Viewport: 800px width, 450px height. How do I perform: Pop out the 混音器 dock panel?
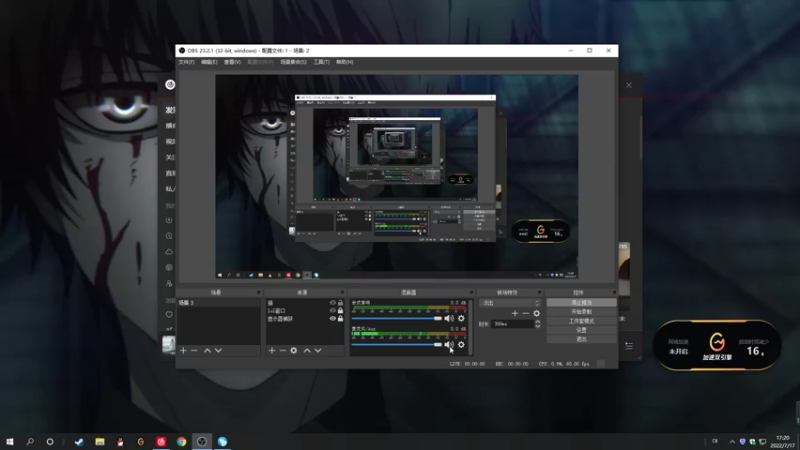click(471, 292)
